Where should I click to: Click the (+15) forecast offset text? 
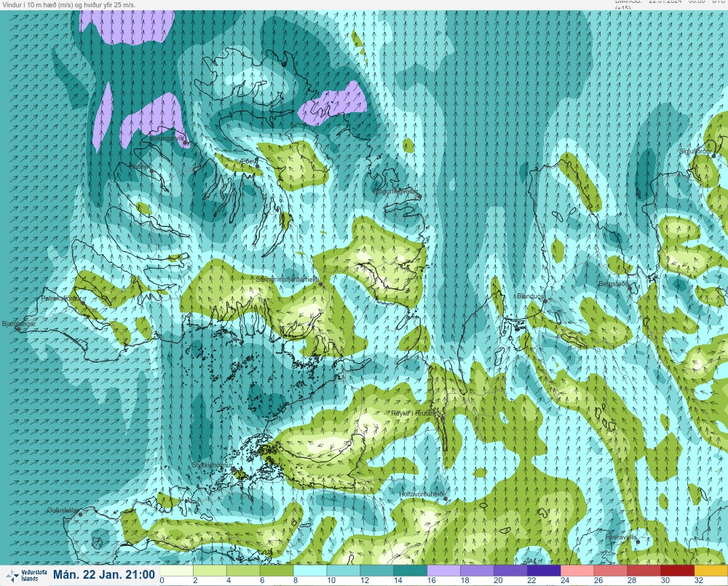623,8
